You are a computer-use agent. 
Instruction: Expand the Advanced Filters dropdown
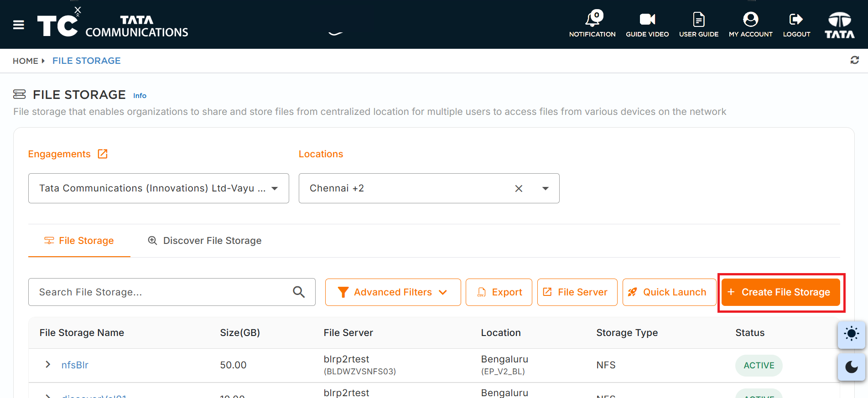click(393, 292)
